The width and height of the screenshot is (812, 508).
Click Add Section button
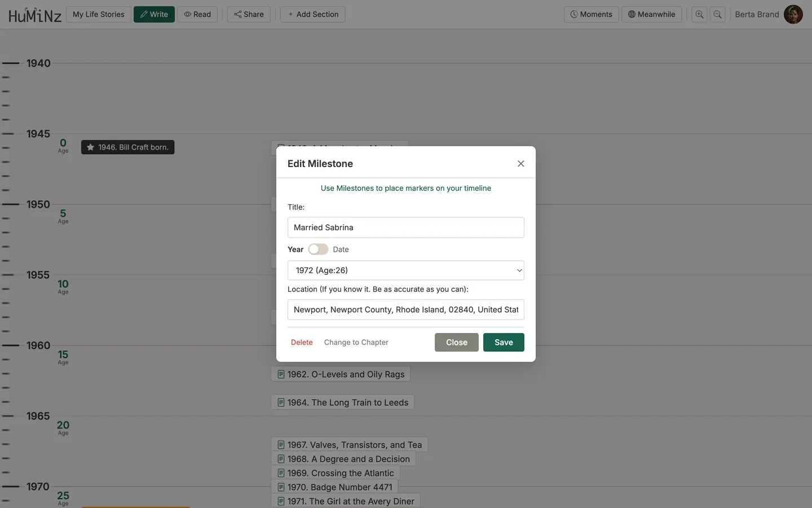click(313, 14)
